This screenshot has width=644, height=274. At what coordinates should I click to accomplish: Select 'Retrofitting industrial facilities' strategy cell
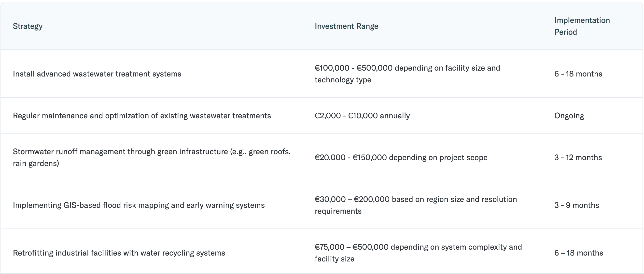click(x=119, y=253)
